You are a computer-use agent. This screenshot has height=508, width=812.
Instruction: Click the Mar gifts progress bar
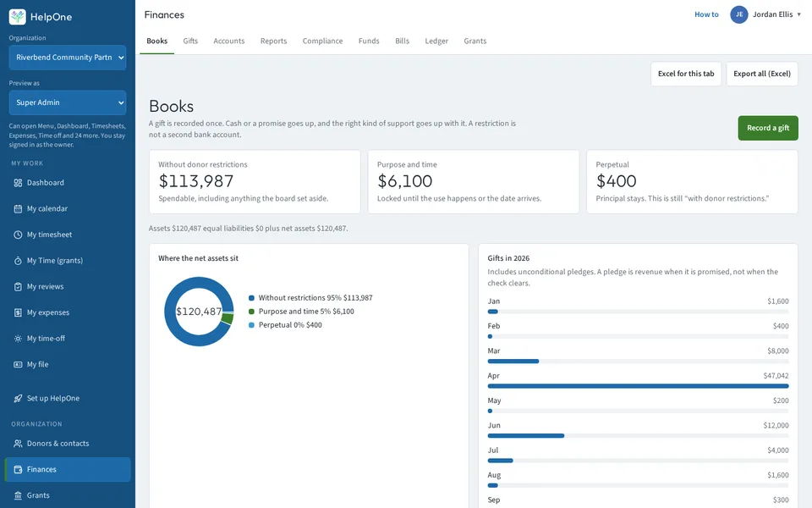point(638,362)
